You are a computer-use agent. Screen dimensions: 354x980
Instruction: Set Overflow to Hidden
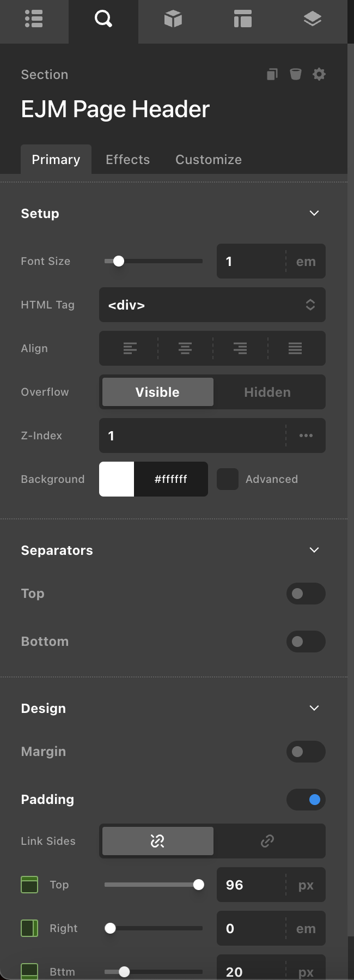pyautogui.click(x=267, y=392)
